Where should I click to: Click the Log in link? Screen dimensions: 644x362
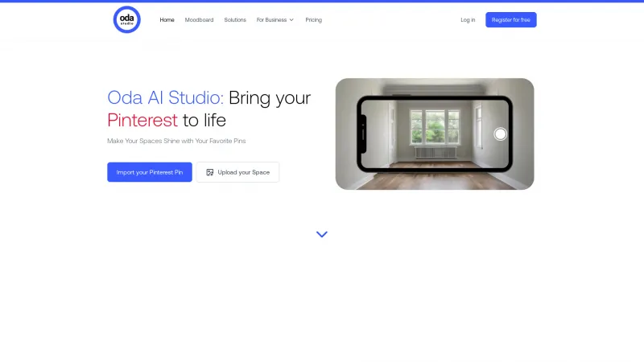pos(468,19)
